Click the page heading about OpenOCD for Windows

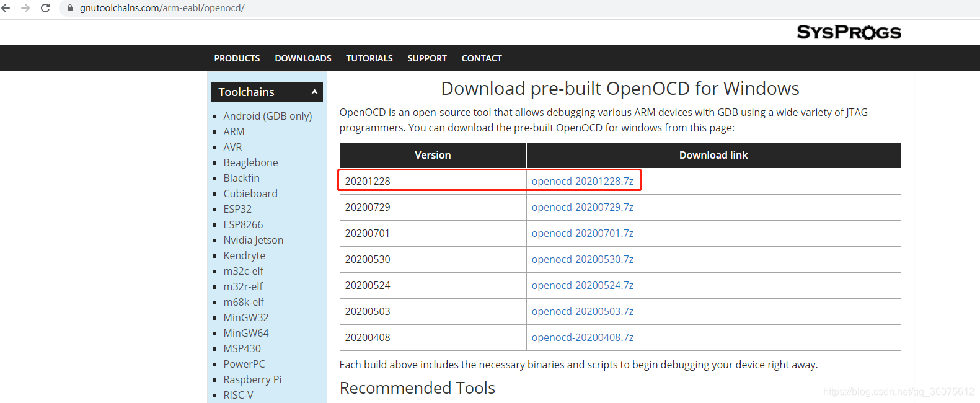point(620,89)
